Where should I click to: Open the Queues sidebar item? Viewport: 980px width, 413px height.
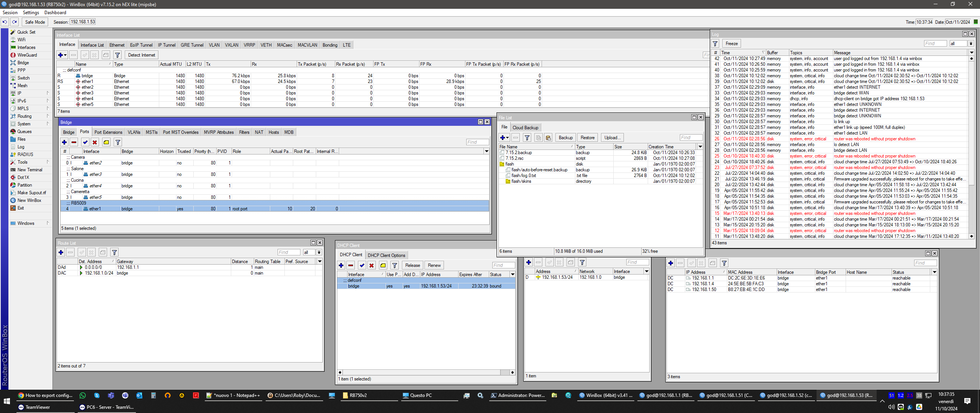click(x=24, y=132)
